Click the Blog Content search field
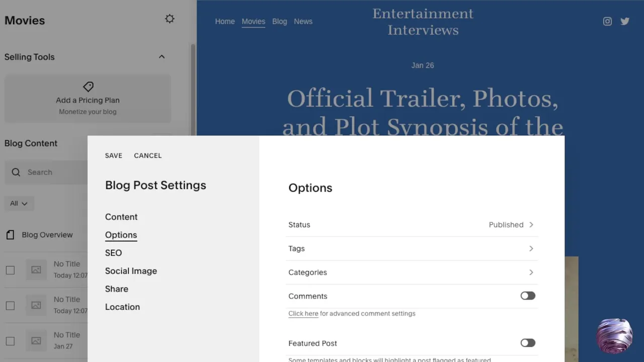644x362 pixels. pyautogui.click(x=55, y=172)
